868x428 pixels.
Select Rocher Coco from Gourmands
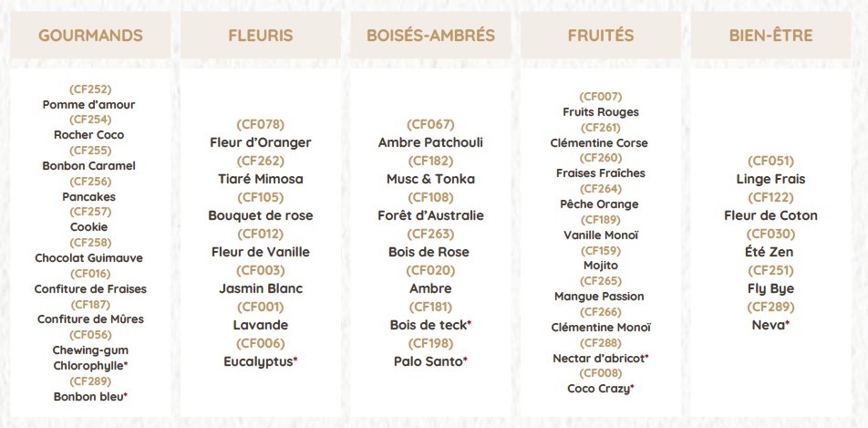tap(89, 135)
